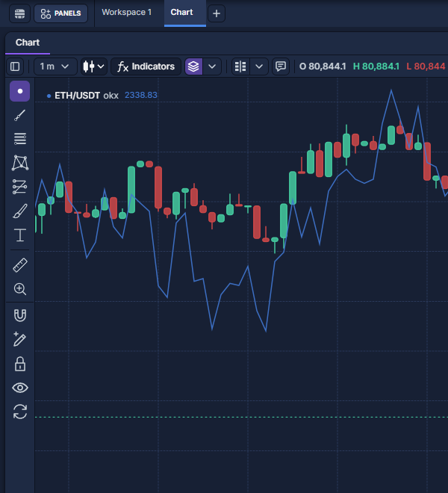Click the refresh sync arrows icon
Screen dimensions: 448x493
point(20,412)
